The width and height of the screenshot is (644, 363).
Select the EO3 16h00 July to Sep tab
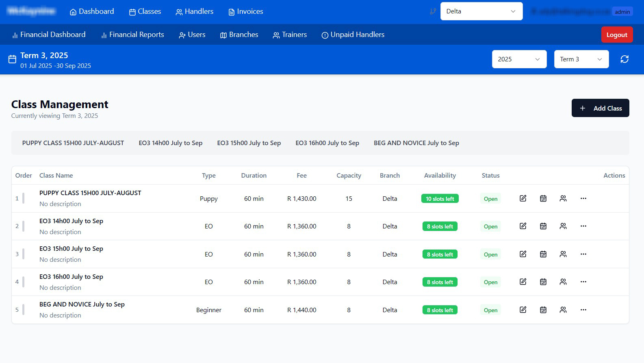pyautogui.click(x=327, y=143)
